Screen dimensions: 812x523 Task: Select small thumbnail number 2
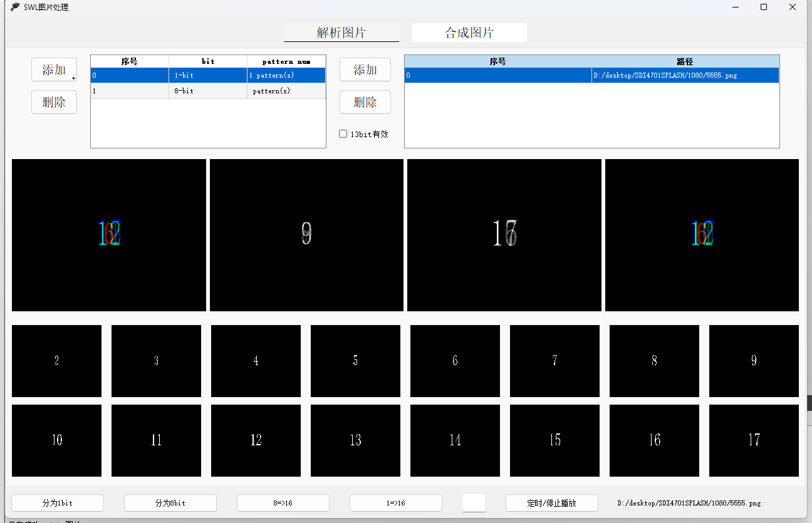point(56,361)
